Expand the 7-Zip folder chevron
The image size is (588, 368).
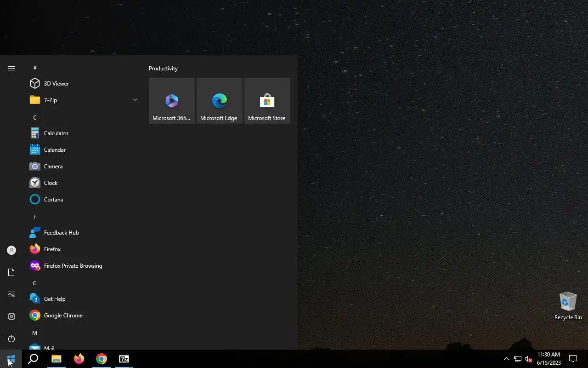click(135, 100)
